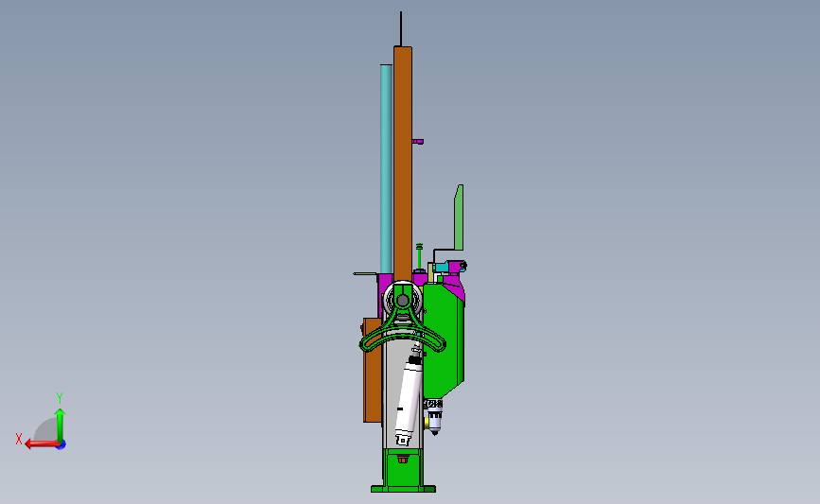Screen dimensions: 820x504
Task: Select the small green spring pin
Action: click(x=419, y=255)
